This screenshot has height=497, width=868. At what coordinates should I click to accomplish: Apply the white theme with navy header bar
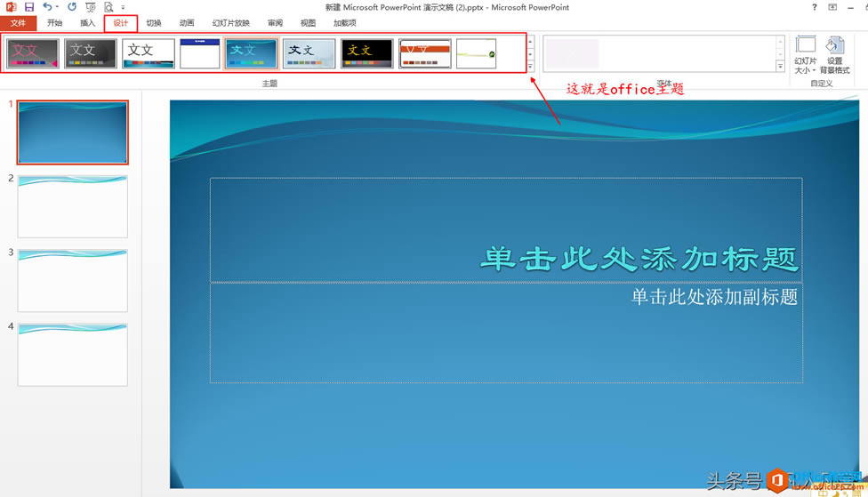coord(200,53)
